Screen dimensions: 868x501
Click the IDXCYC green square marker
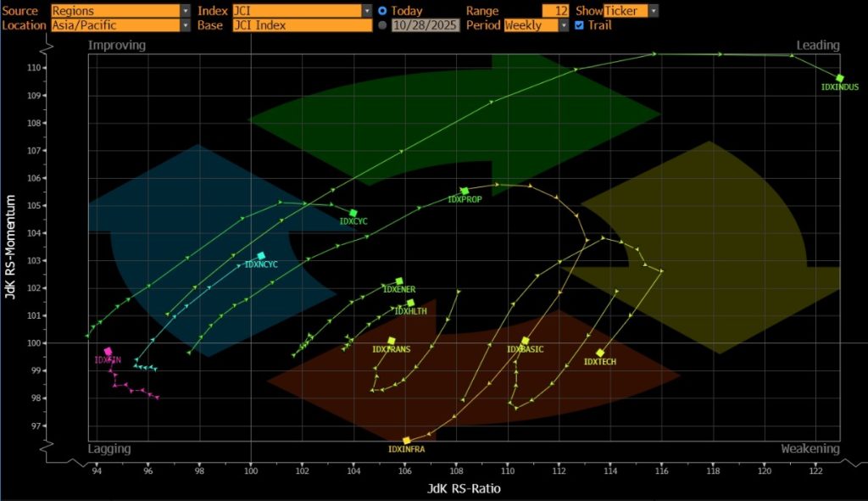[353, 214]
